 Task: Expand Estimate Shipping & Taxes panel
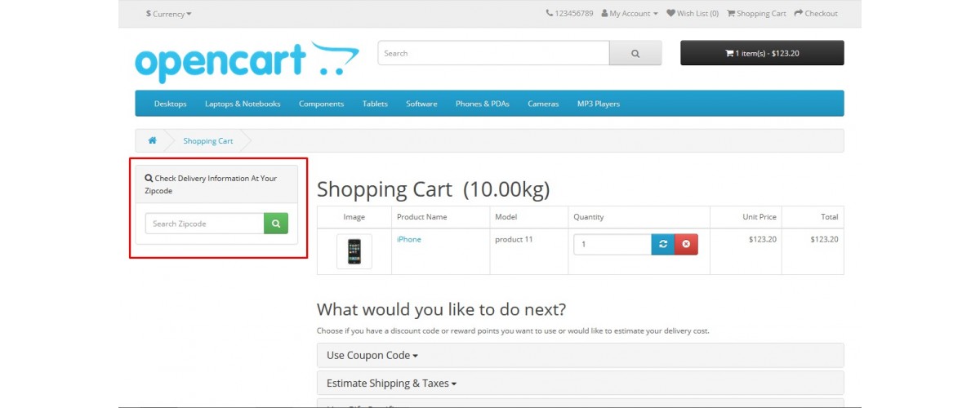point(580,383)
